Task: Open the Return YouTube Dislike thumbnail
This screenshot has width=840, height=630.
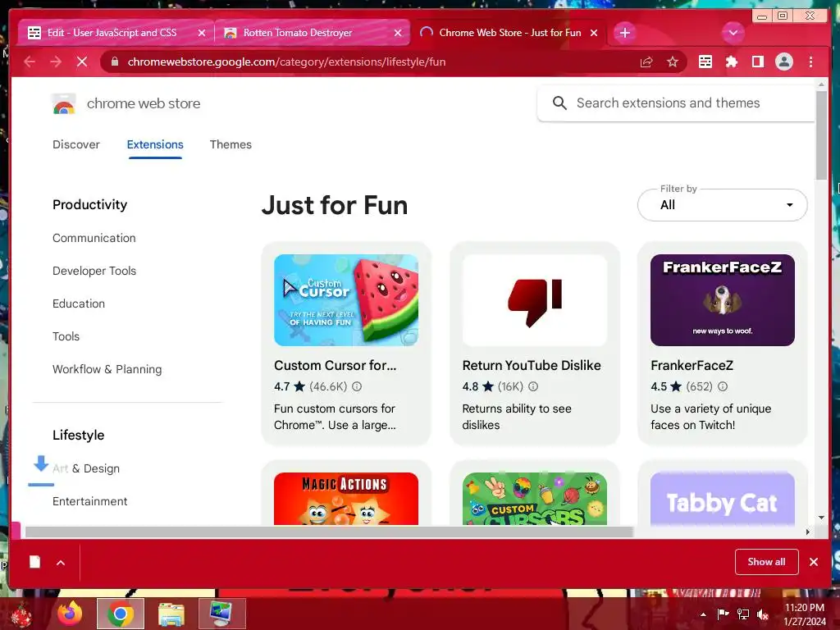Action: (x=535, y=300)
